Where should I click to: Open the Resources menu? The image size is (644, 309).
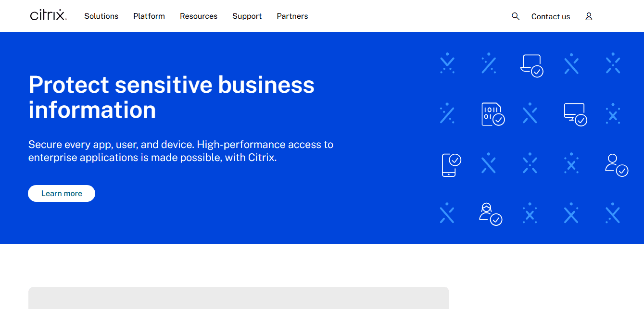point(199,16)
